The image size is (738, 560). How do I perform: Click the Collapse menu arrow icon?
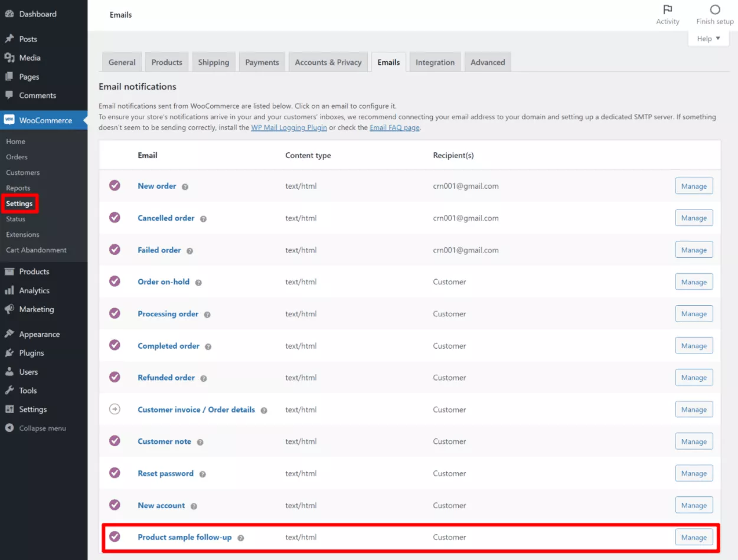click(x=9, y=428)
